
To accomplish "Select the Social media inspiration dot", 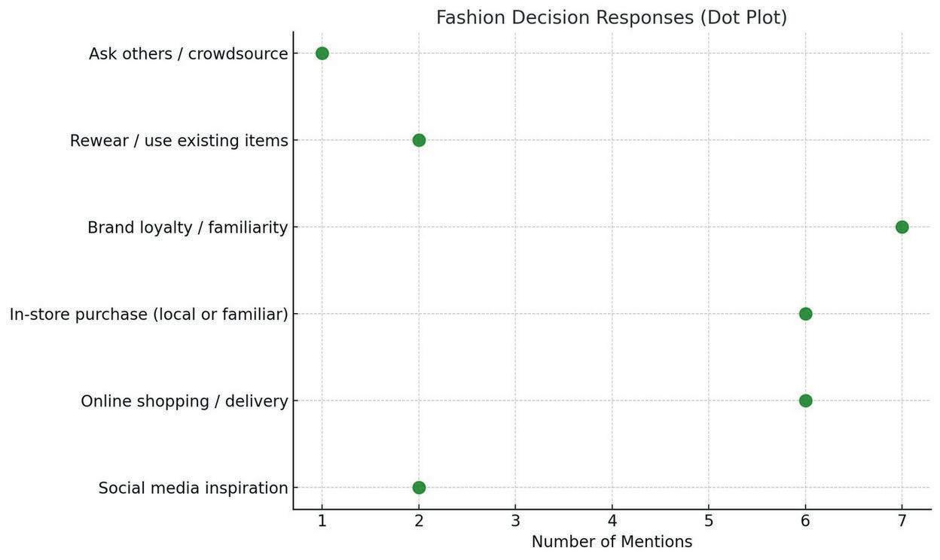I will click(419, 488).
